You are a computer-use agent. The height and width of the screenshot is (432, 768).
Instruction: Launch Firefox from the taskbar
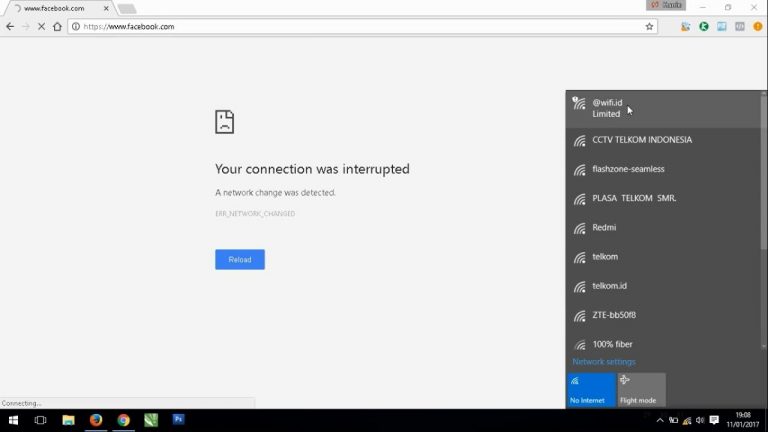coord(96,420)
